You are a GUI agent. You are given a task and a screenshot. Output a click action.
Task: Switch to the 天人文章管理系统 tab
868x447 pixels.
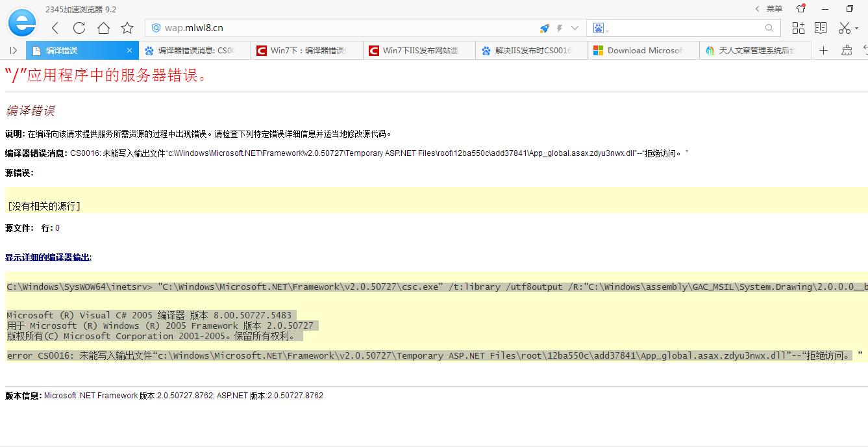(755, 51)
